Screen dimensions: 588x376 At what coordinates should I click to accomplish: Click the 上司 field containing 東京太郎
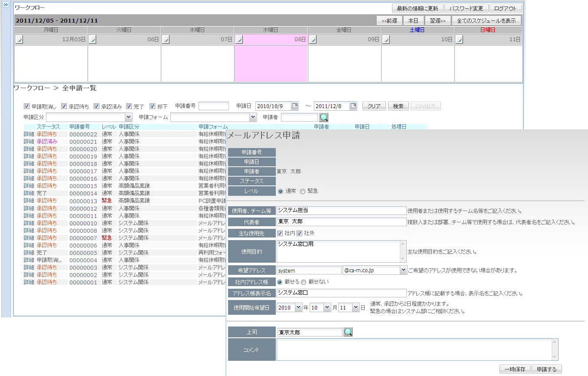click(x=310, y=332)
